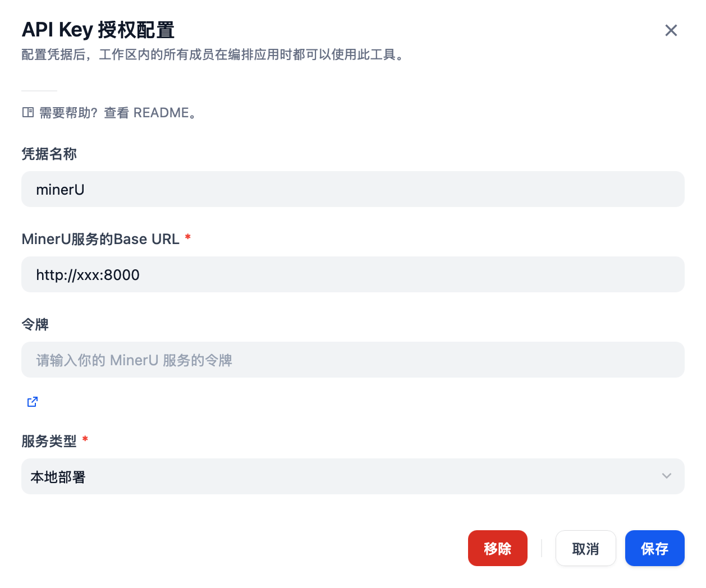The image size is (706, 588).
Task: Open the external link icon below token field
Action: [x=33, y=402]
